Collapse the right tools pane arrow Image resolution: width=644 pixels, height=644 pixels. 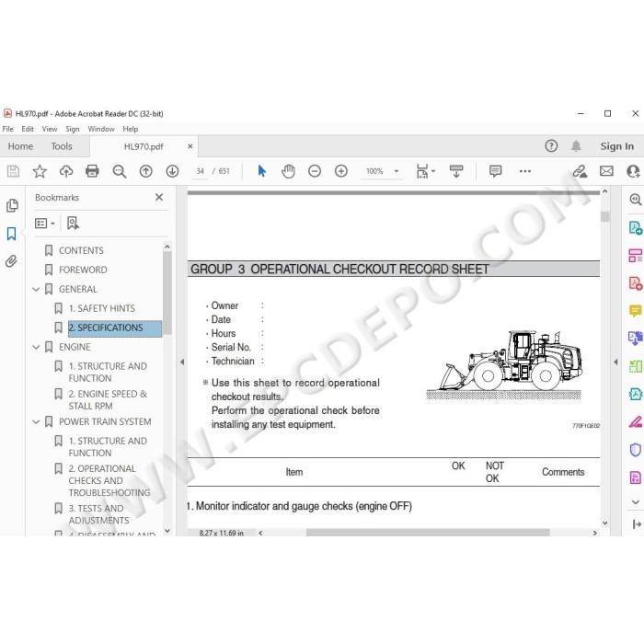tap(615, 362)
